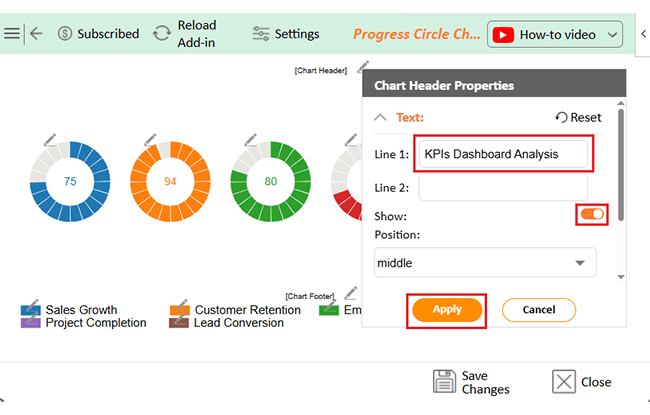Click the Reload Add-in icon
This screenshot has width=650, height=415.
coord(162,34)
